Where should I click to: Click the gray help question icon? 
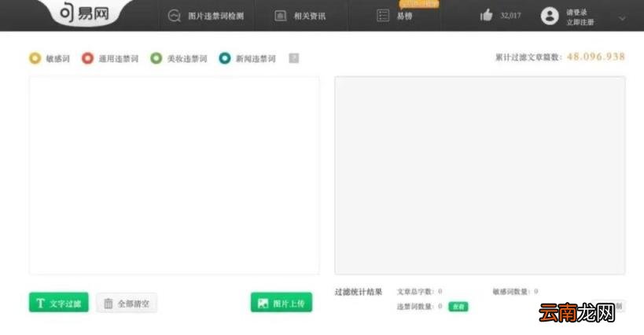[293, 58]
